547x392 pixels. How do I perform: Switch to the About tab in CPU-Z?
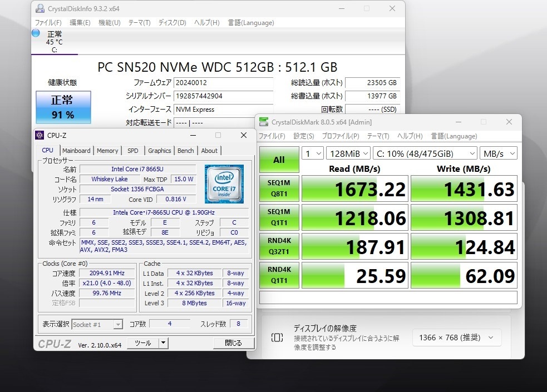[x=209, y=151]
